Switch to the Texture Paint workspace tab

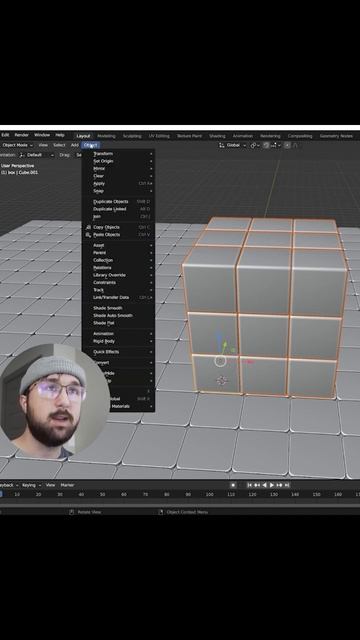(189, 136)
